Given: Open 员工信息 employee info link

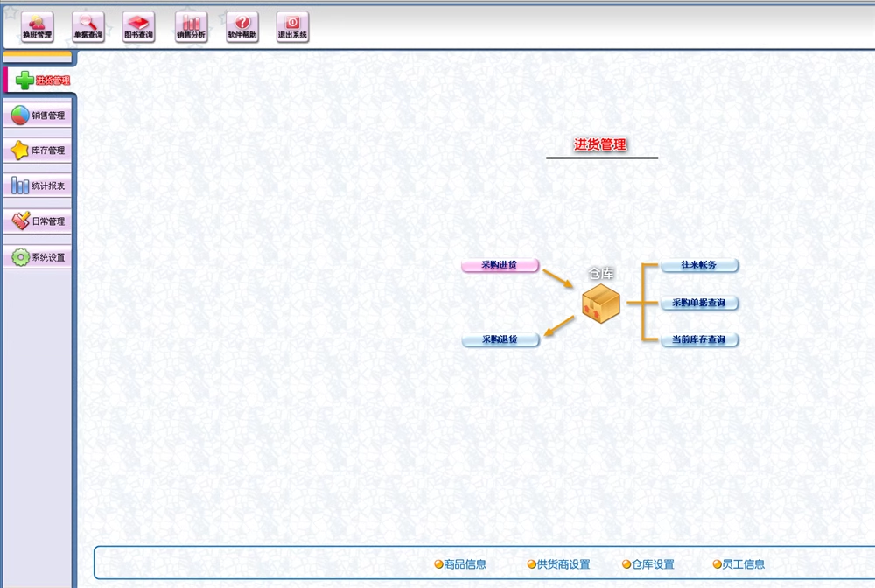Looking at the screenshot, I should tap(738, 564).
